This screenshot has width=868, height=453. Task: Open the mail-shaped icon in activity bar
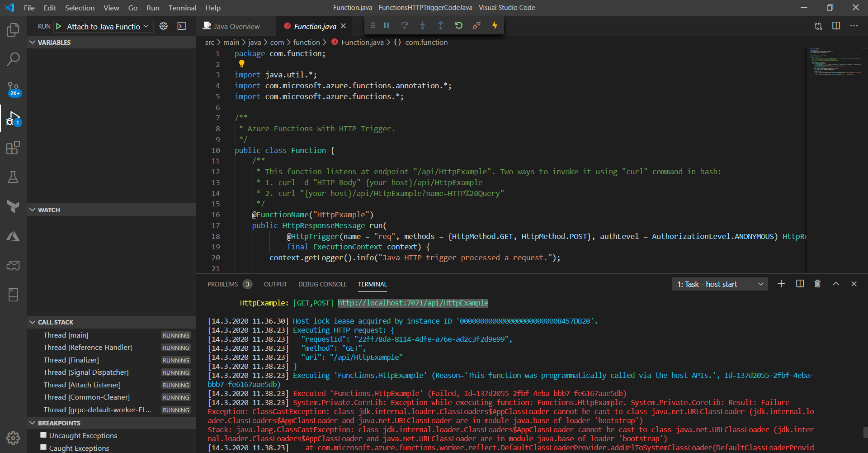coord(13,265)
